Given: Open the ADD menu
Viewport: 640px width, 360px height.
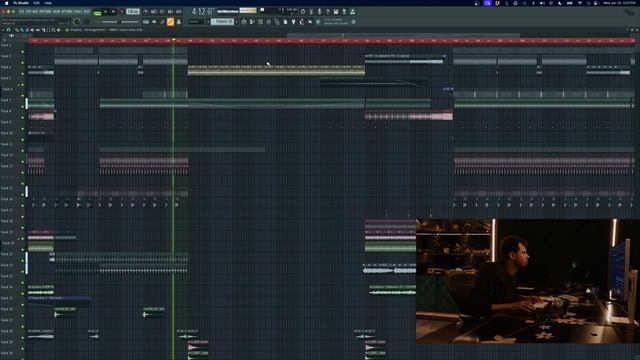Looking at the screenshot, I should [35, 12].
